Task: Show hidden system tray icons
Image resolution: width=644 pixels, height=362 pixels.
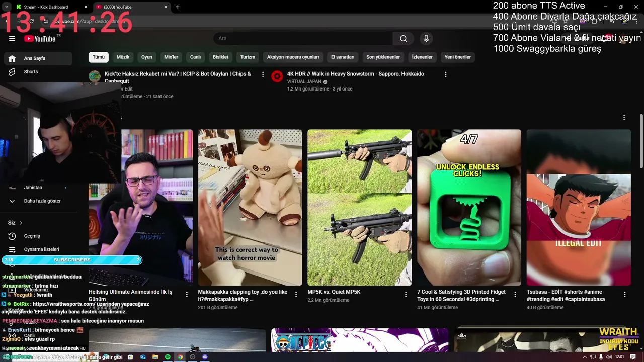Action: click(x=586, y=357)
